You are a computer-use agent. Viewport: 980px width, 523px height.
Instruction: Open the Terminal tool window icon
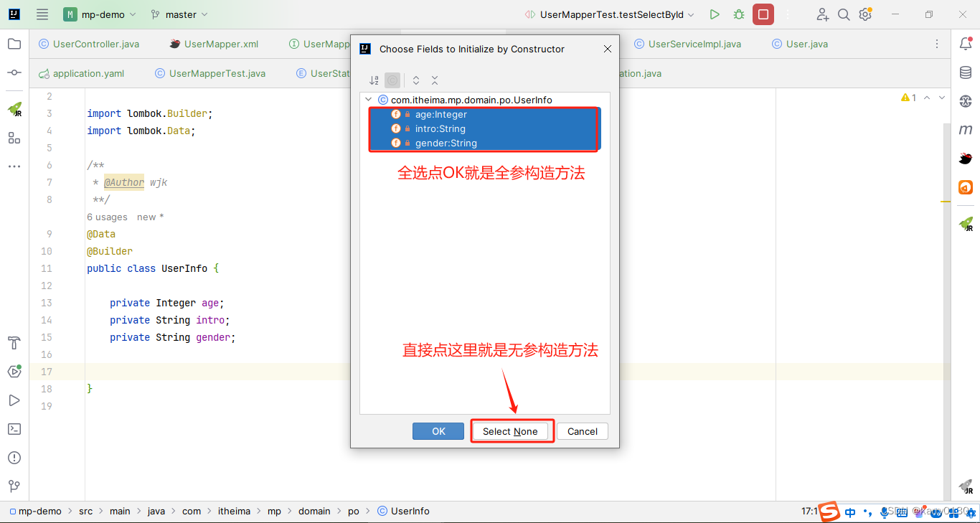[14, 429]
